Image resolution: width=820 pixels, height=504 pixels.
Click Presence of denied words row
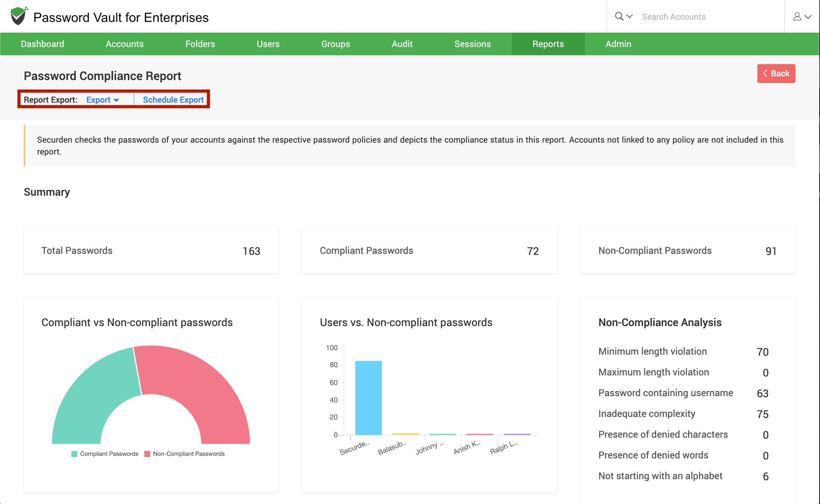pyautogui.click(x=684, y=455)
